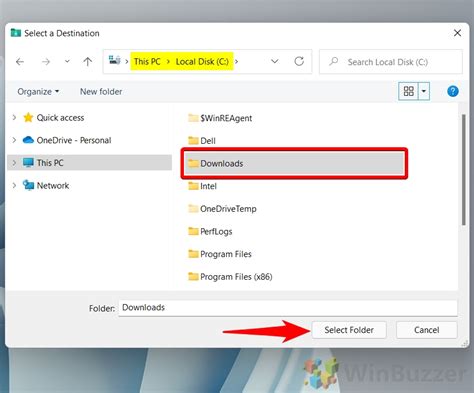The image size is (474, 393).
Task: Confirm with the Select Folder button
Action: pos(349,330)
